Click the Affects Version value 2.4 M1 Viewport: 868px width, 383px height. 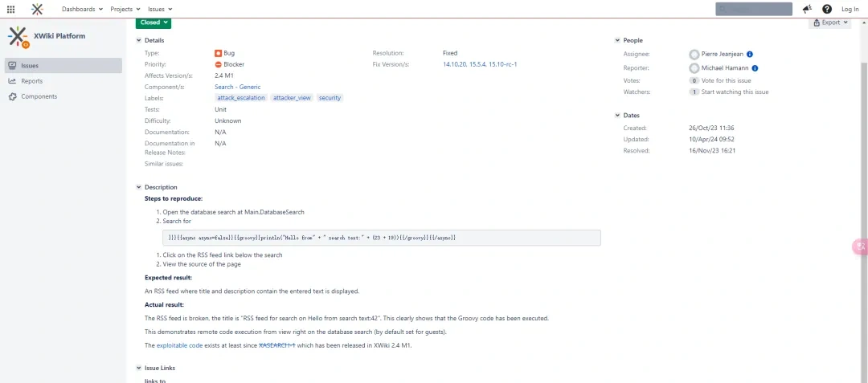coord(225,75)
